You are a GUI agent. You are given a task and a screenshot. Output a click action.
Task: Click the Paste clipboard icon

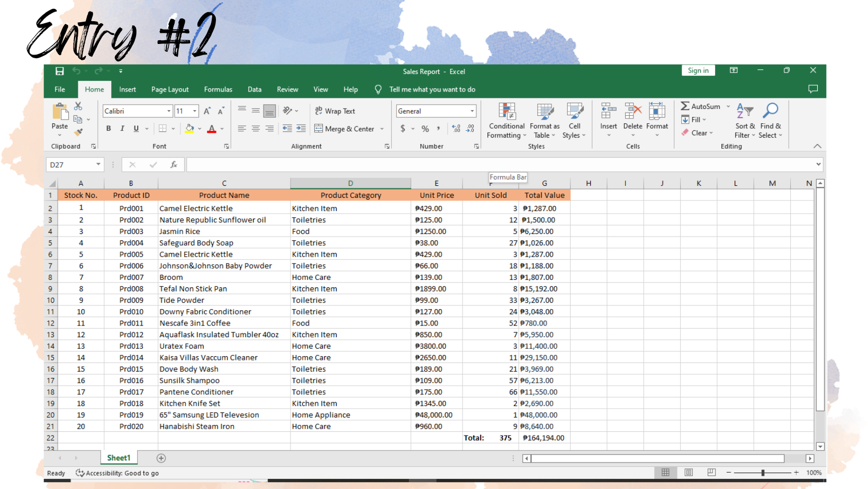[x=60, y=112]
